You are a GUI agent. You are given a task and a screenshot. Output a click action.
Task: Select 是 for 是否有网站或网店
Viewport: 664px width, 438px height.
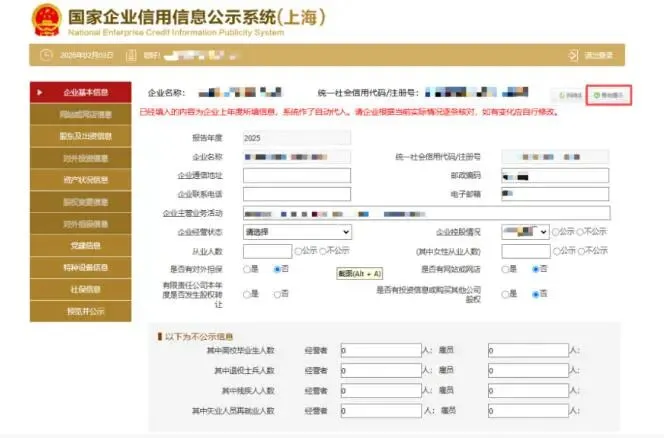(505, 269)
